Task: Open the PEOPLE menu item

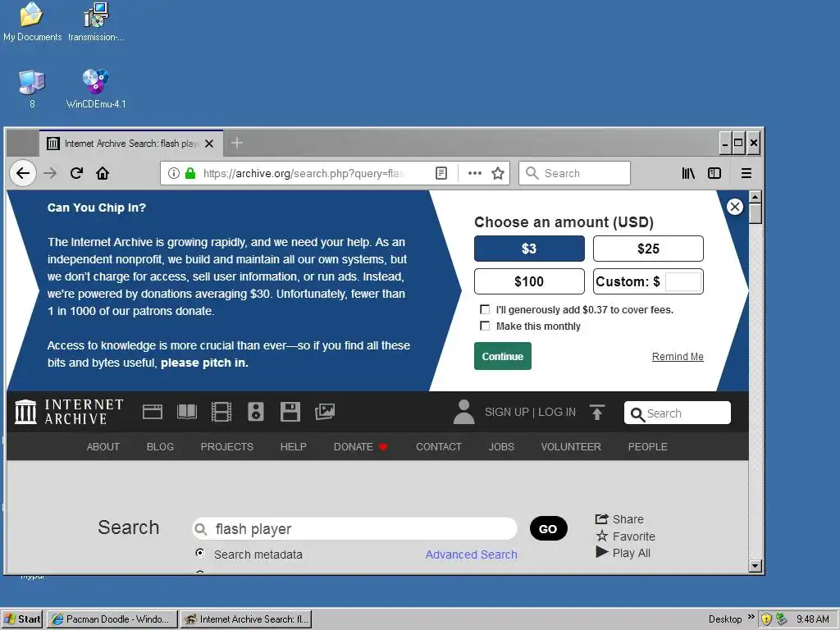Action: point(648,447)
